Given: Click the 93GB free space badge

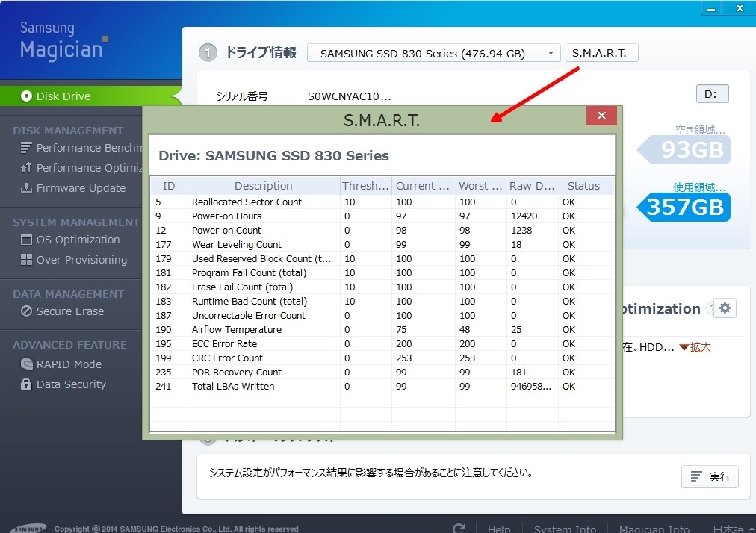Looking at the screenshot, I should tap(684, 149).
